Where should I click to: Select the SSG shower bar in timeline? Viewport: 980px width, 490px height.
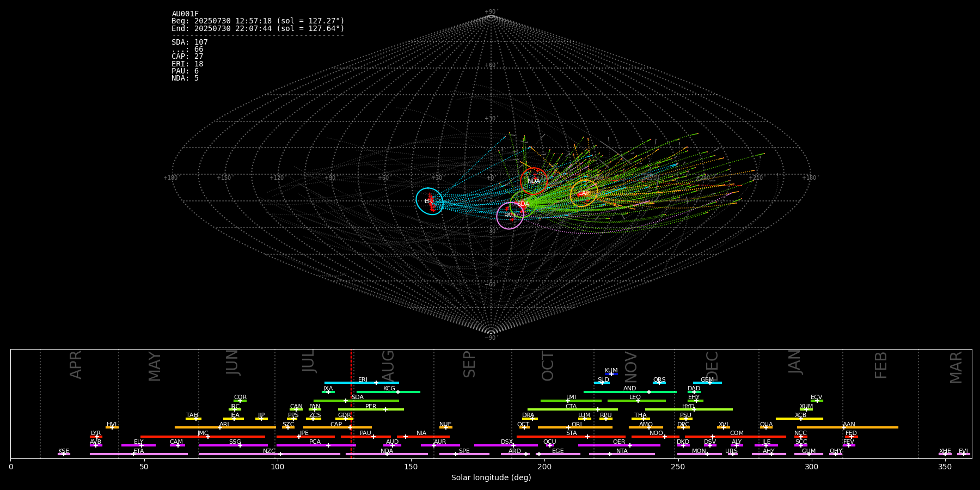(234, 445)
